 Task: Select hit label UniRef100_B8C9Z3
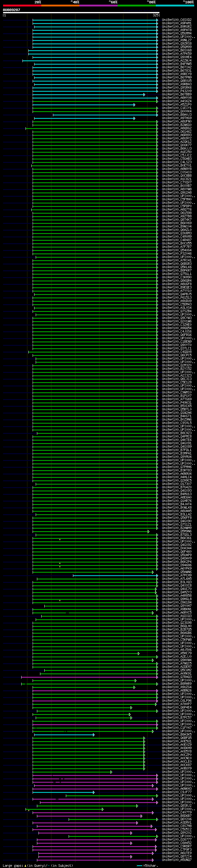(x=176, y=433)
